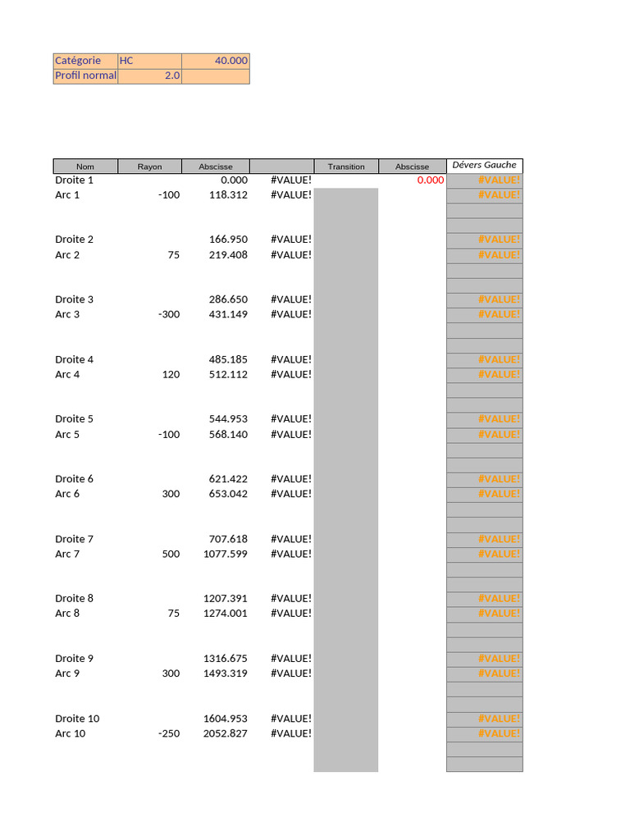This screenshot has height=840, width=630.
Task: Click the Droite 5 name cell
Action: tap(74, 419)
